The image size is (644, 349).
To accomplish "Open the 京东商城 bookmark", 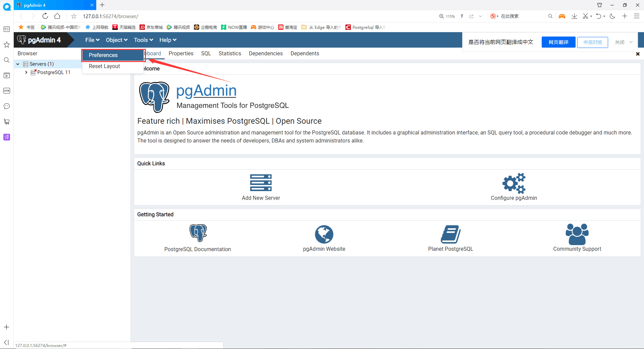I will tap(151, 27).
